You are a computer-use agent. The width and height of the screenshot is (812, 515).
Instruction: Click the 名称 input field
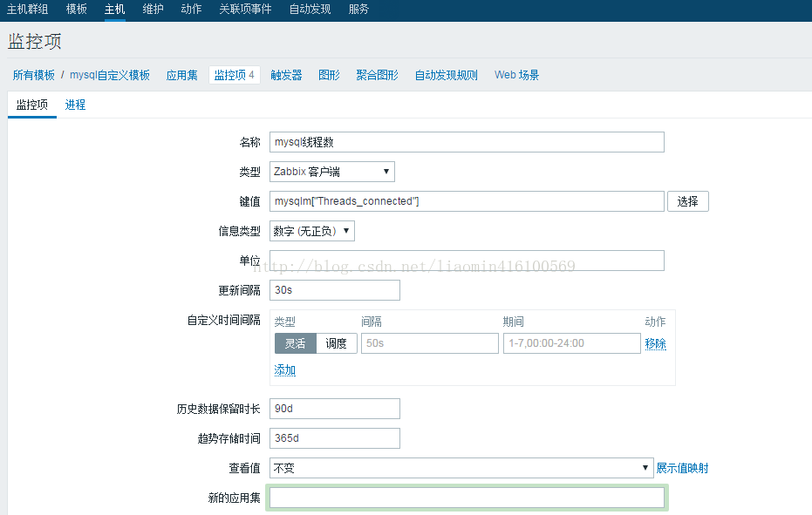pos(467,142)
